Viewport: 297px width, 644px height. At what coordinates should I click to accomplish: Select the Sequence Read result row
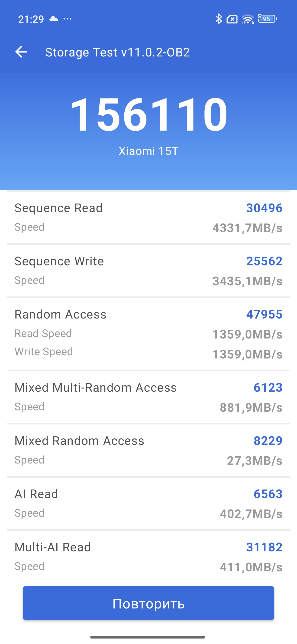148,217
